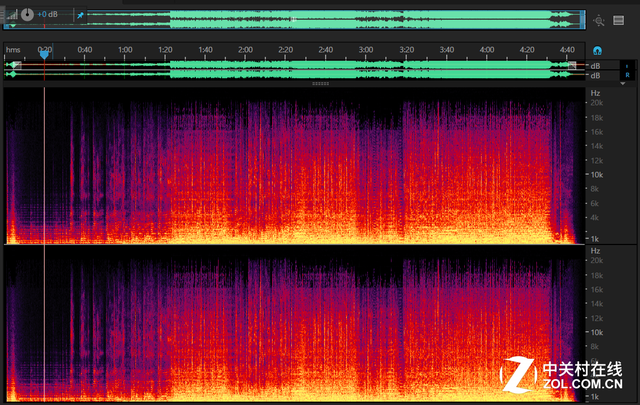Click the hms time format label
Viewport: 640px width, 405px height.
click(12, 50)
